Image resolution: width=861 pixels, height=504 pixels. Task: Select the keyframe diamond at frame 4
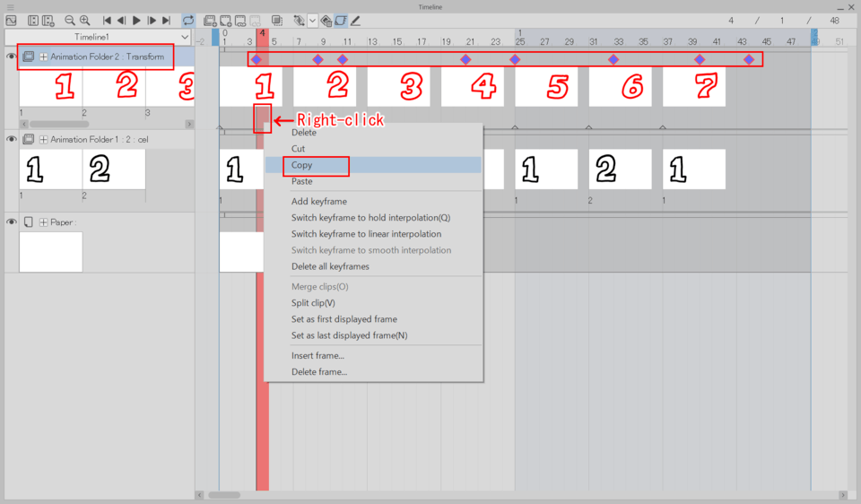(257, 59)
